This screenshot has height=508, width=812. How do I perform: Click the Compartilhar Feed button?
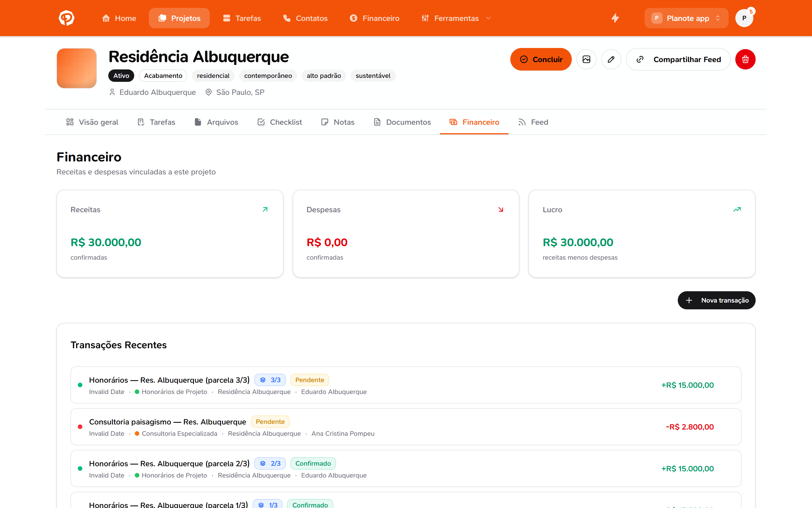coord(678,60)
